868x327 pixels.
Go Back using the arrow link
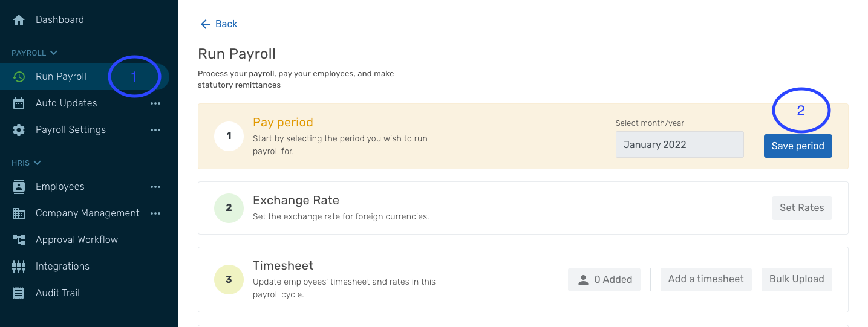[218, 24]
